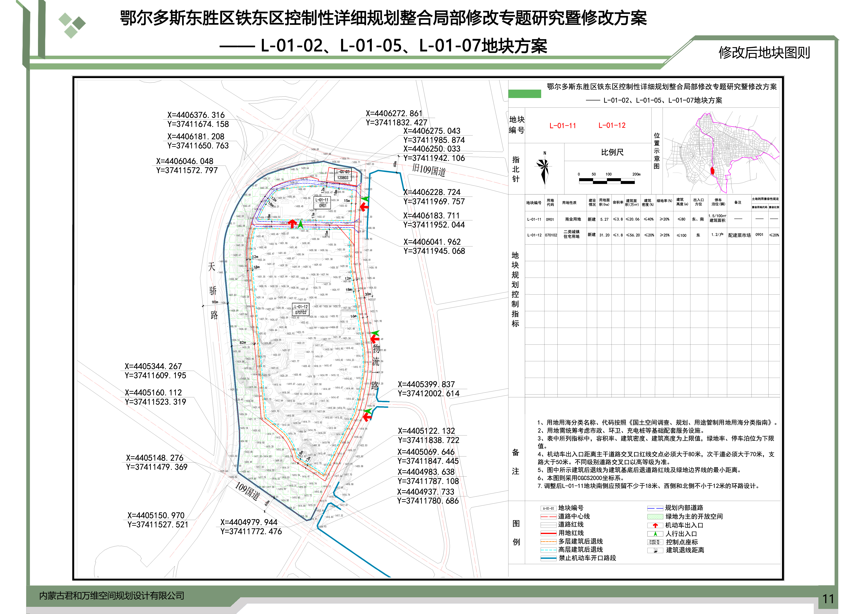Click the page number 11
Viewport: 868px width, 614px height.
pos(828,599)
